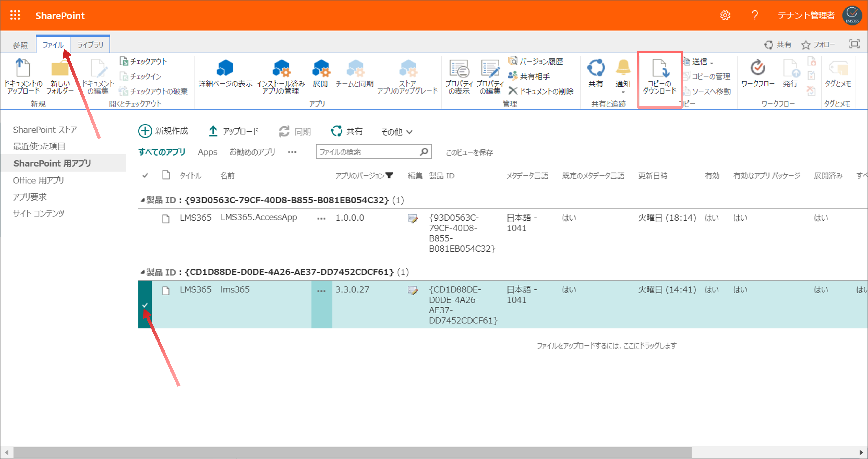
Task: Click チェックアウトの破棄 in the ribbon
Action: point(153,91)
